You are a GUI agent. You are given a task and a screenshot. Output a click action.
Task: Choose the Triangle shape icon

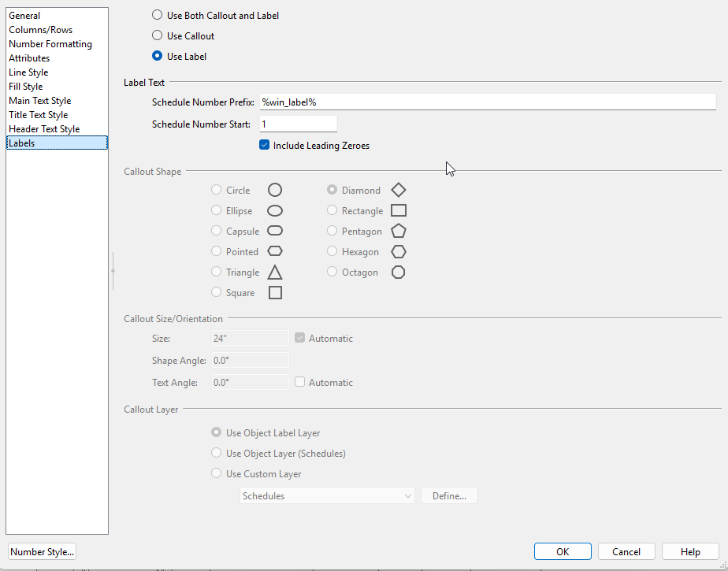275,273
